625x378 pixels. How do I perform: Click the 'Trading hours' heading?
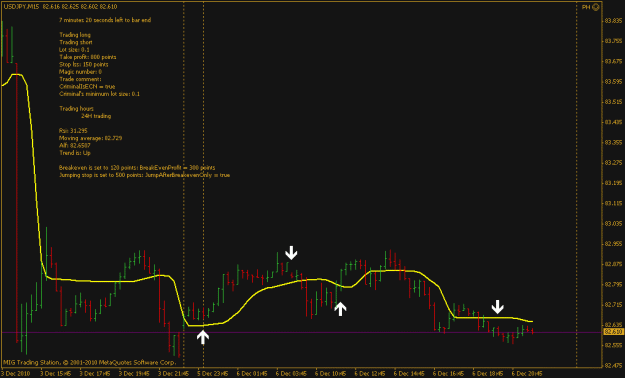[x=77, y=108]
